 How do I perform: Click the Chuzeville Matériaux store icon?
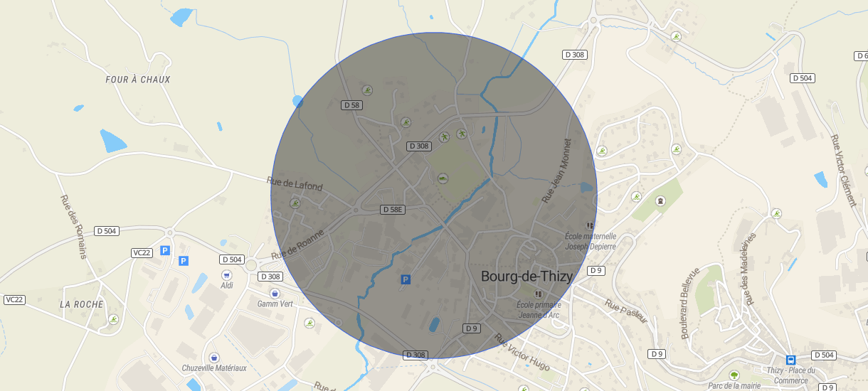pos(214,358)
